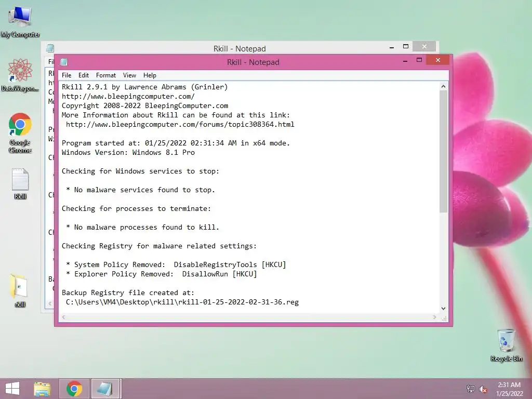The image size is (532, 399).
Task: Minimize the front Rkill Notepad window
Action: (x=405, y=61)
